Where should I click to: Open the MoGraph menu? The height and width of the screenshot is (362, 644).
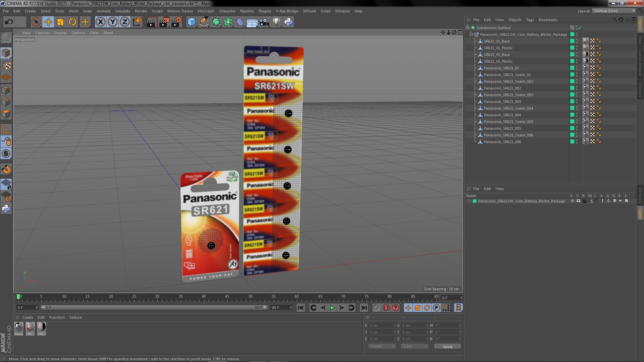tap(206, 11)
